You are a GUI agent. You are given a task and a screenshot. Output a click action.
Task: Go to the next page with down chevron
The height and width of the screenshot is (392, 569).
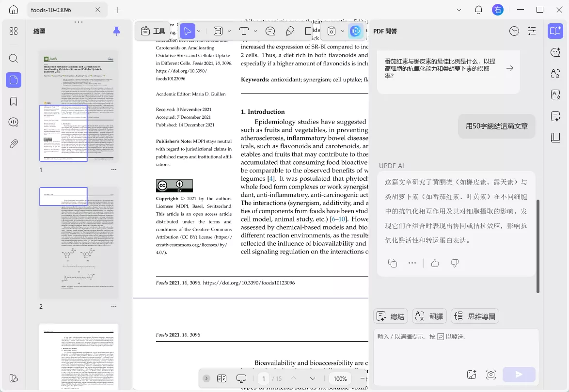point(313,378)
